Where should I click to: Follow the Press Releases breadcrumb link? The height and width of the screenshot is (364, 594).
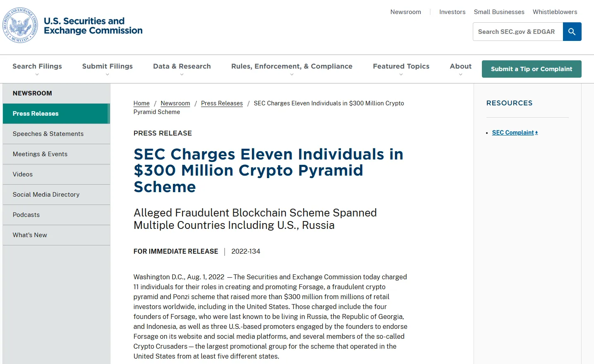222,103
